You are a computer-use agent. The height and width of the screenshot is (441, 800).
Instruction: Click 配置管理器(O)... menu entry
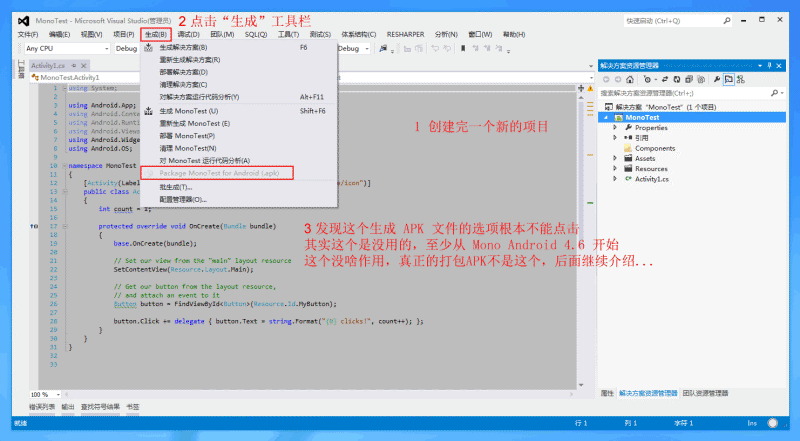[x=183, y=199]
